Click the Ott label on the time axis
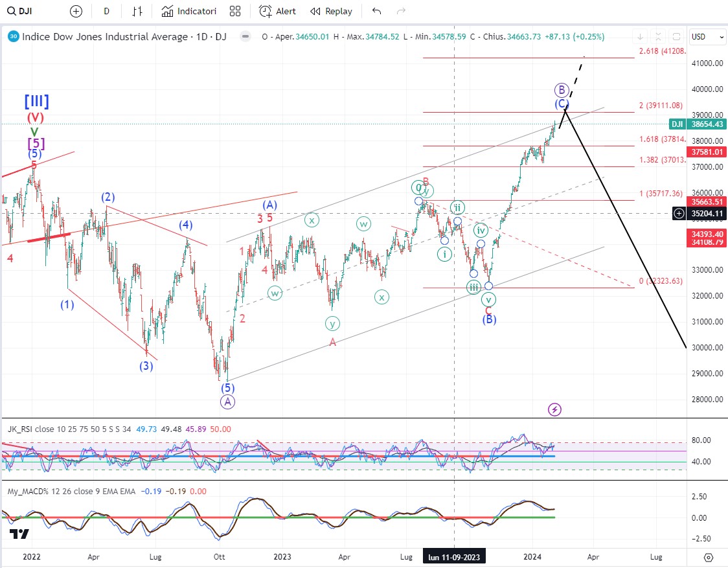This screenshot has height=568, width=728. click(x=219, y=557)
